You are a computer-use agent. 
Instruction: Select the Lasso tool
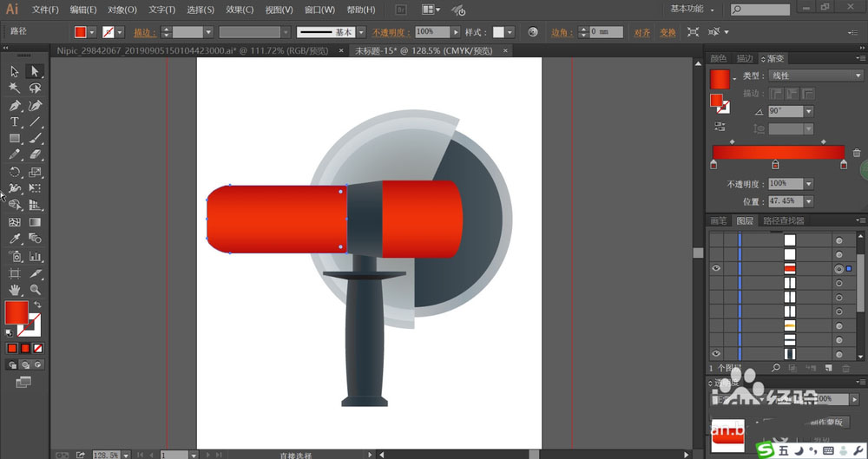coord(35,88)
